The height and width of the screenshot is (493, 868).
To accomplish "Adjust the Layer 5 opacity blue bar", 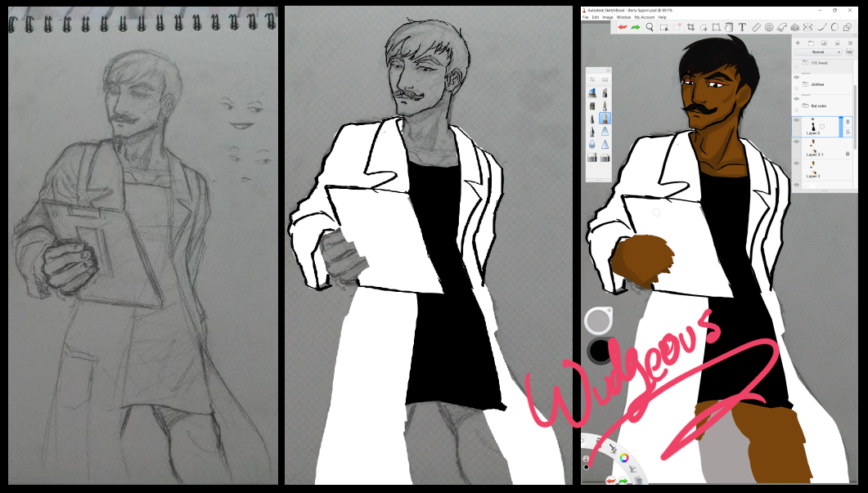I will pos(842,127).
